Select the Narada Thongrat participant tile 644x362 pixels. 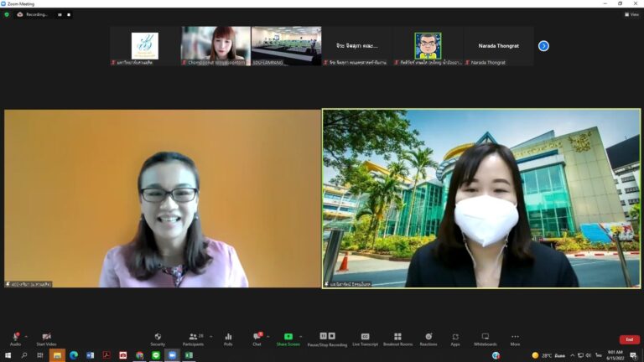click(x=498, y=46)
